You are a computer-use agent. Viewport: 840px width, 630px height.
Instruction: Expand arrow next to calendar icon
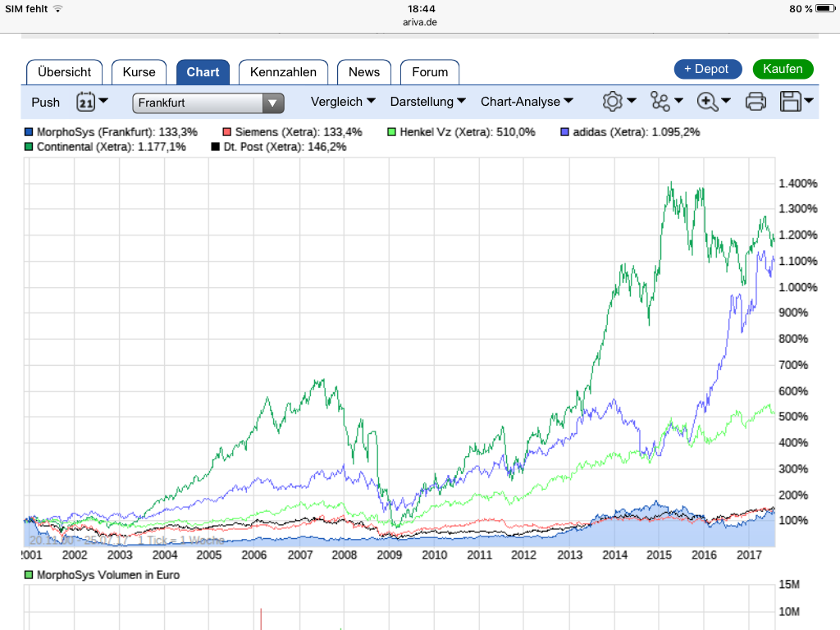click(x=103, y=100)
